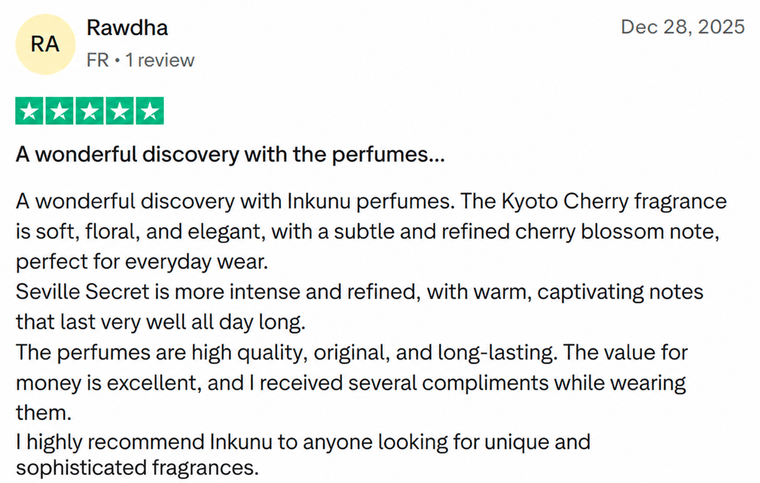
Task: Click the FR country code label
Action: pyautogui.click(x=97, y=61)
